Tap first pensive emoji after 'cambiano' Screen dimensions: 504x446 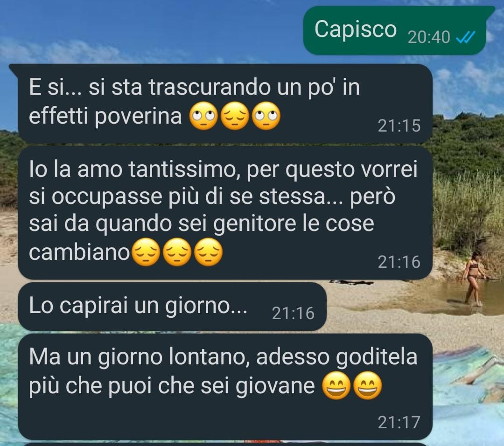(146, 252)
